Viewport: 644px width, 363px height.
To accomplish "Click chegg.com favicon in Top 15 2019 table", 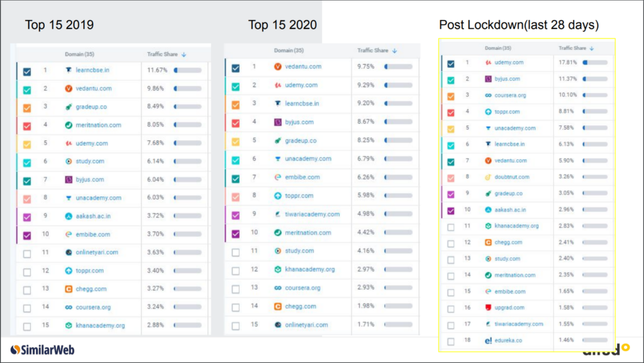I will coord(69,289).
